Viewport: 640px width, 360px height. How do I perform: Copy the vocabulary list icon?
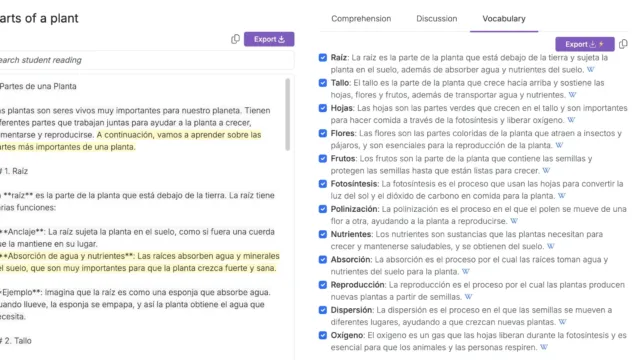click(x=623, y=44)
